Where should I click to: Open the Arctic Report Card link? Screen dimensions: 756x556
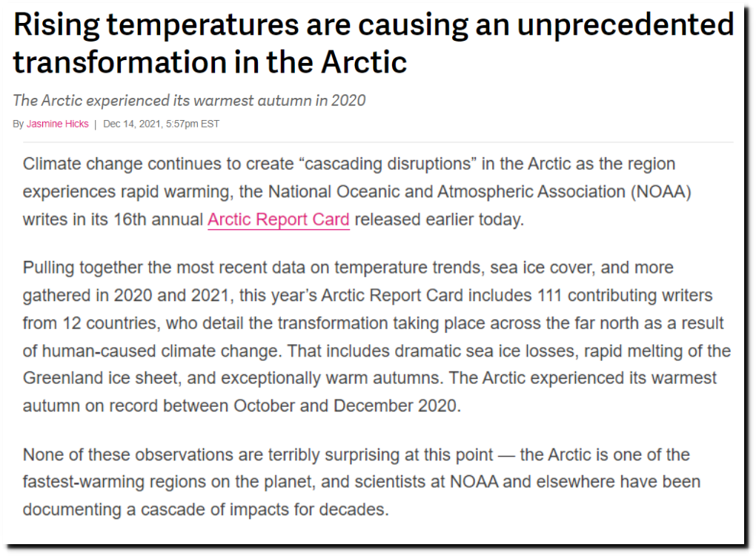(278, 219)
